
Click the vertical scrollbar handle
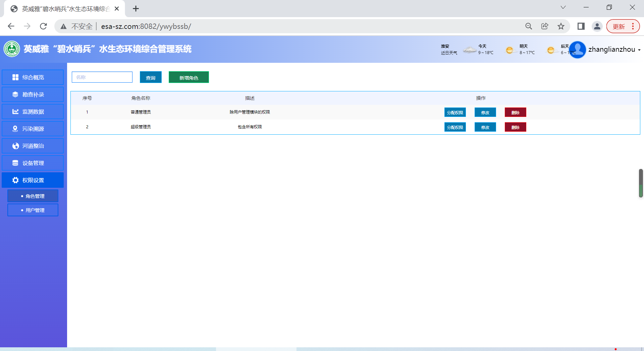[x=641, y=183]
